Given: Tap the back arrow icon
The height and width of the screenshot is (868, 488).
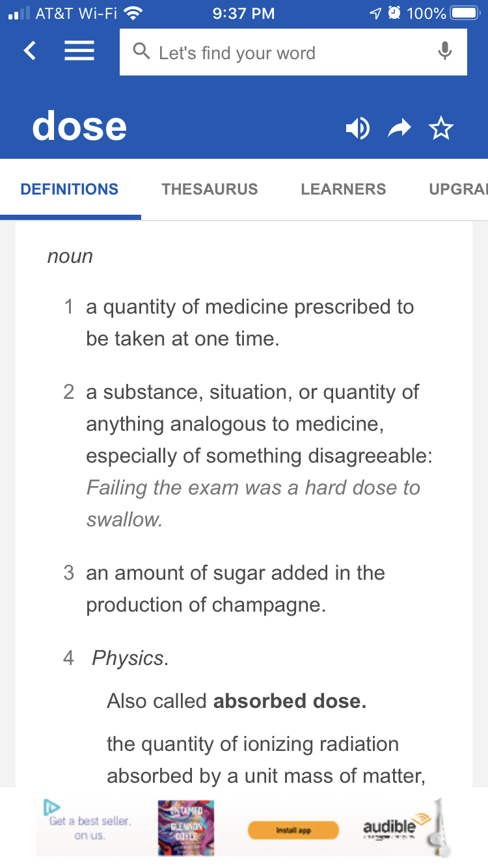Looking at the screenshot, I should pos(30,51).
